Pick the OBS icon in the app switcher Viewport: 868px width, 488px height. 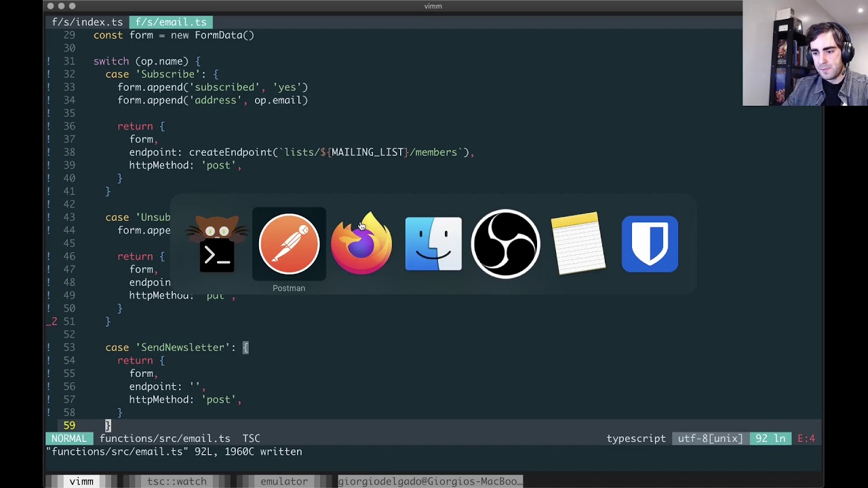505,244
